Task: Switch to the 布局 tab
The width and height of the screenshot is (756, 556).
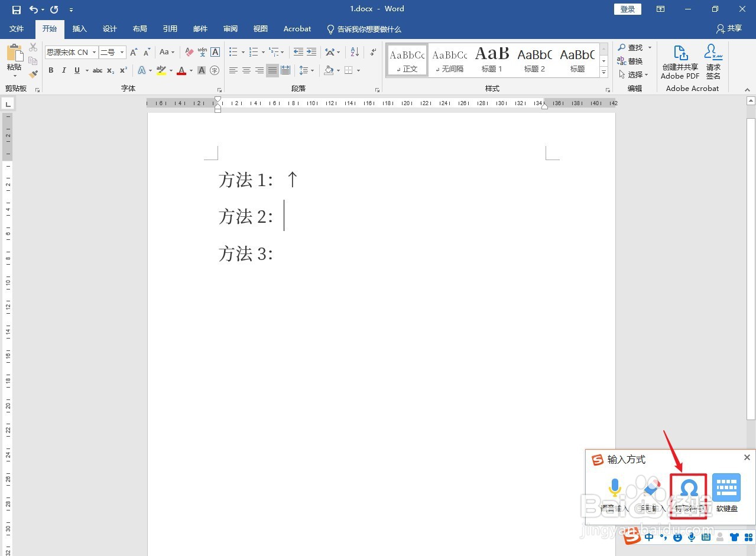Action: pos(139,28)
